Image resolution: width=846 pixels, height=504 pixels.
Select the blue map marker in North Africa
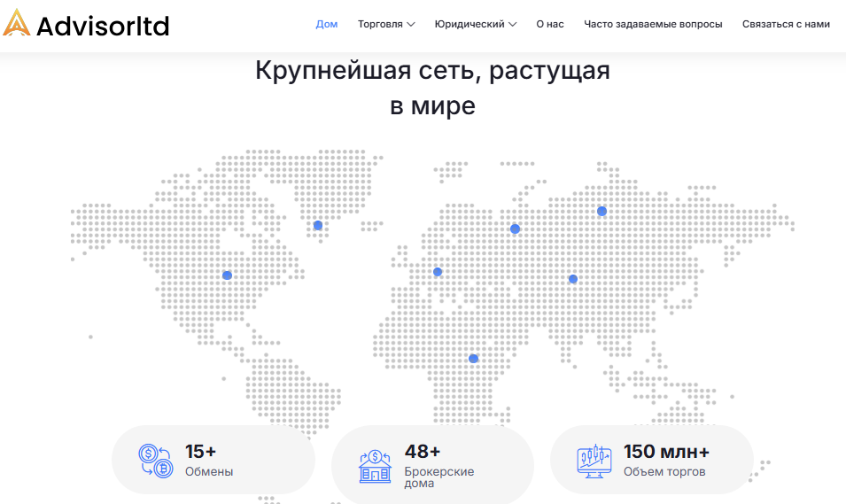(x=438, y=272)
